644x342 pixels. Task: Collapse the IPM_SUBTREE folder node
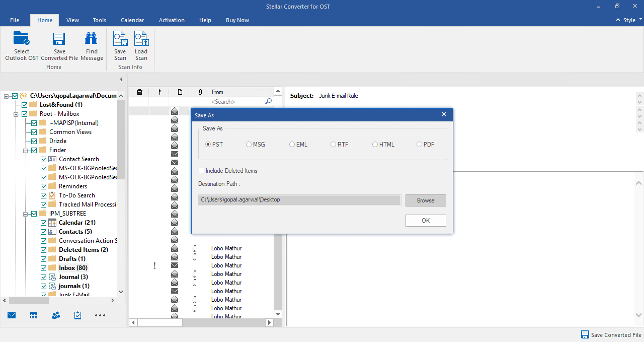click(26, 214)
